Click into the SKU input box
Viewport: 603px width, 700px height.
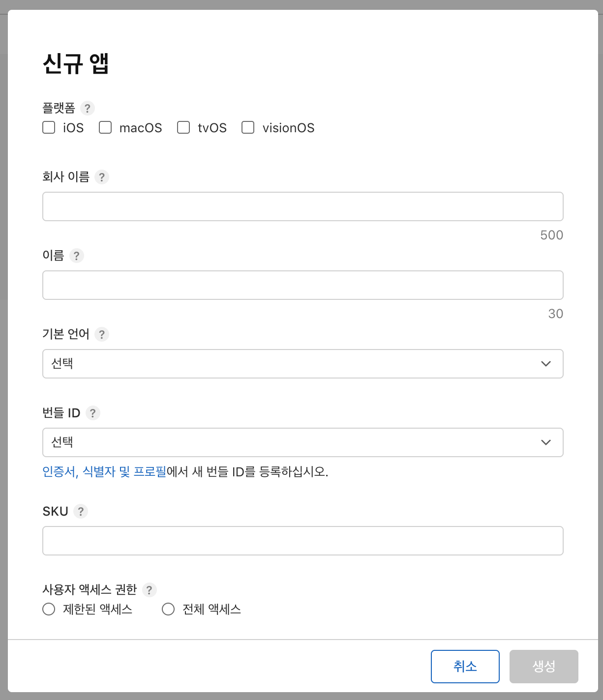point(303,541)
